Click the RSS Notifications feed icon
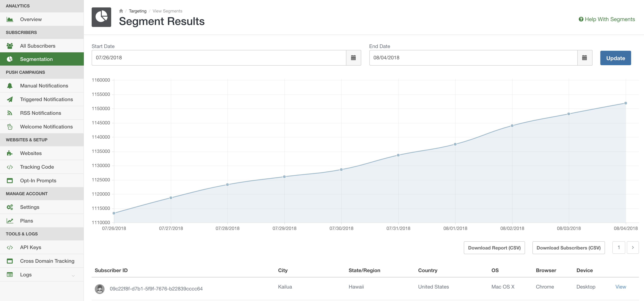Screen dimensions: 644x301 tap(10, 113)
